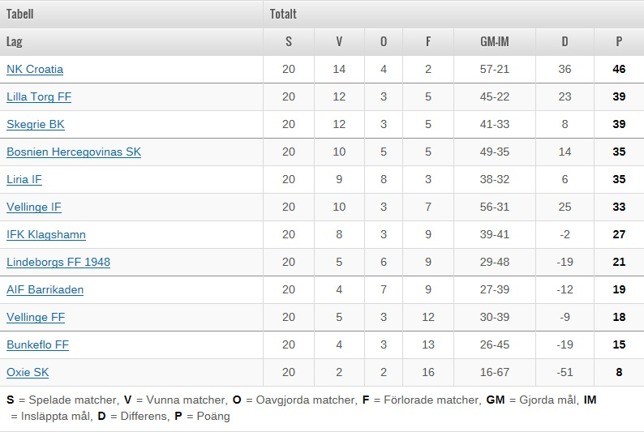Open Lindeborgs FF 1948 team link

pyautogui.click(x=58, y=262)
